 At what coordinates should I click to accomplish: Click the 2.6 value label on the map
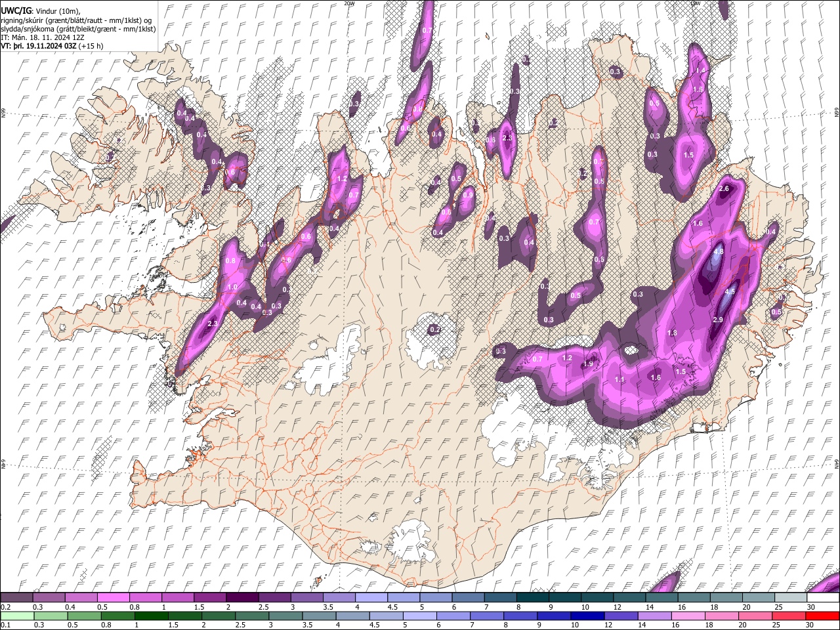pyautogui.click(x=724, y=189)
